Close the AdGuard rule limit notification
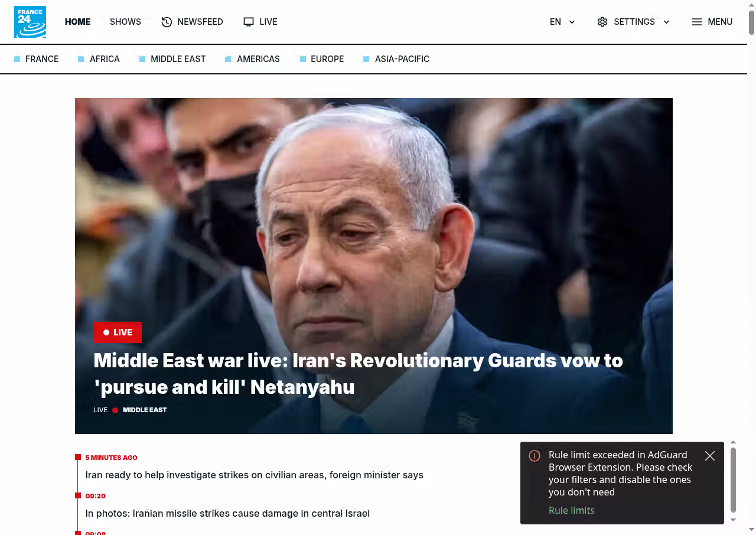This screenshot has width=756, height=535. [710, 456]
